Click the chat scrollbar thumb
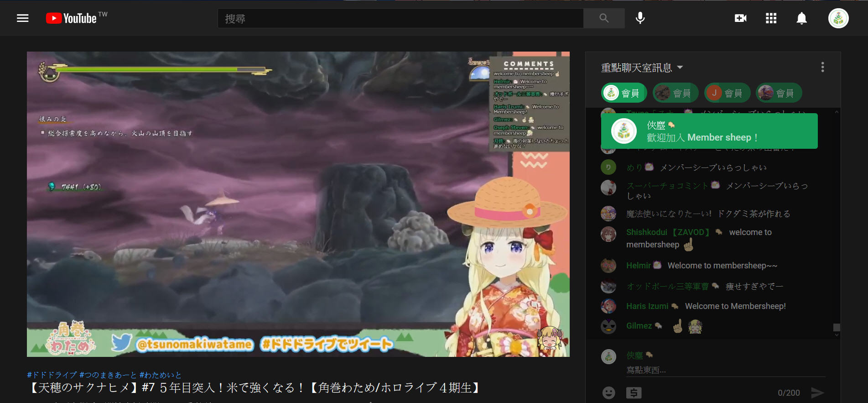 837,327
